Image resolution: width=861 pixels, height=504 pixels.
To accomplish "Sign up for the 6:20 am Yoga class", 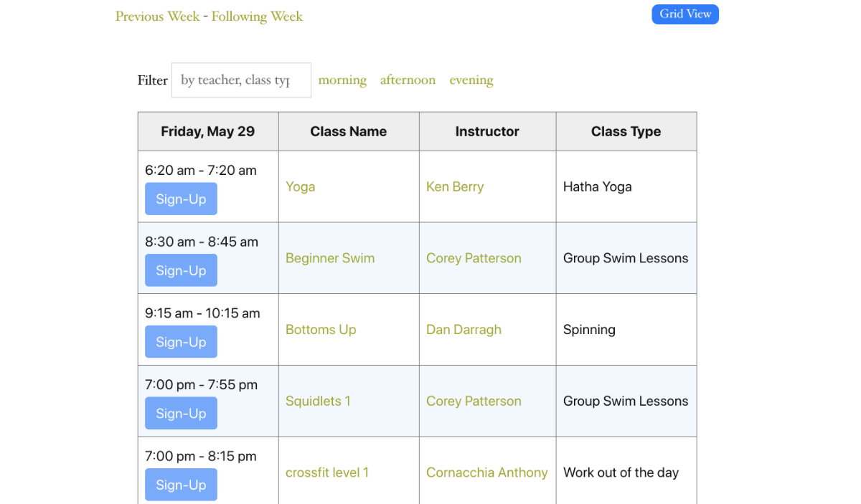I will [181, 199].
